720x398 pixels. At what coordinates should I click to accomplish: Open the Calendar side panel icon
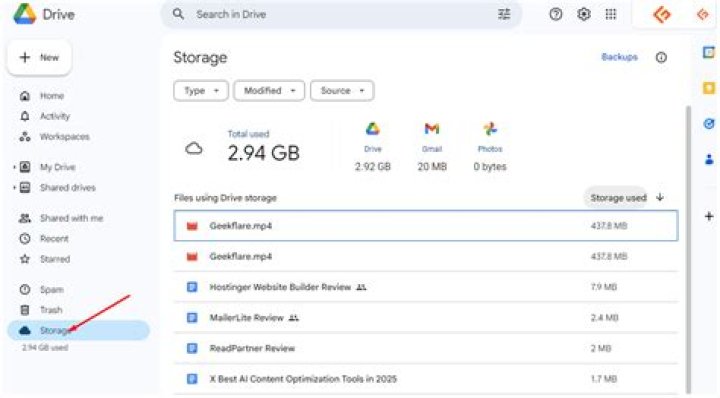click(709, 52)
